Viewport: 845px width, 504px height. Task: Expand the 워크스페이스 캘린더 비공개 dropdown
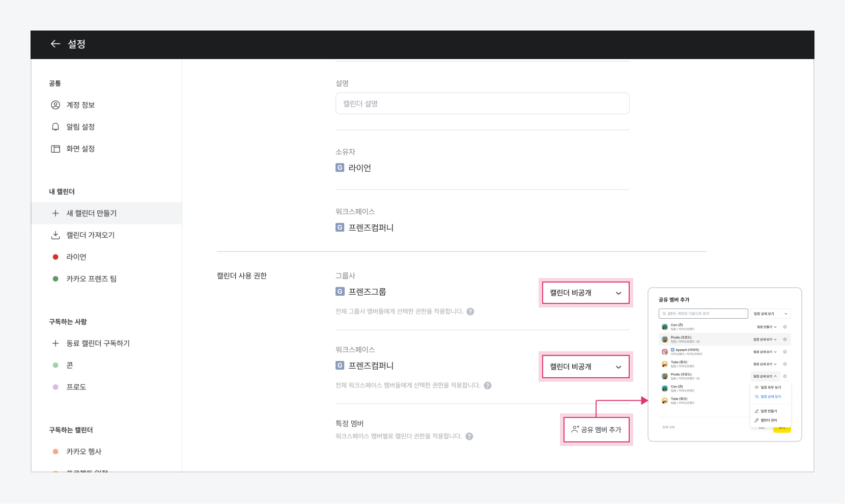(585, 367)
